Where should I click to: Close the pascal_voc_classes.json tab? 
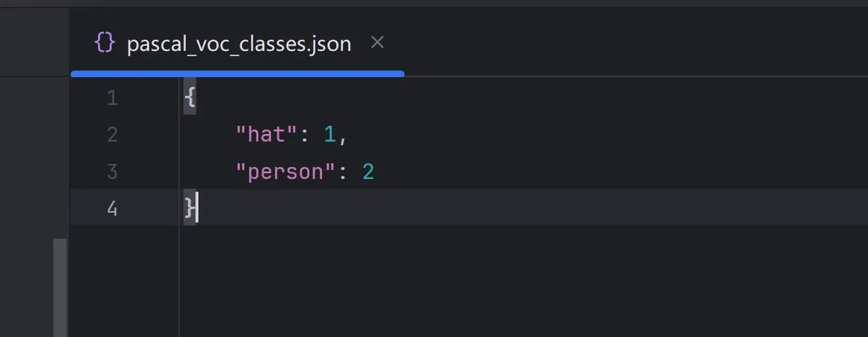377,43
